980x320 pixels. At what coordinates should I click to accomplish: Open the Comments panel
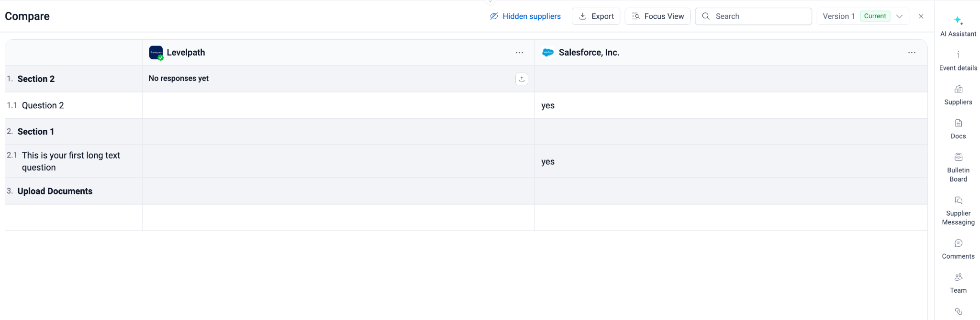[958, 249]
